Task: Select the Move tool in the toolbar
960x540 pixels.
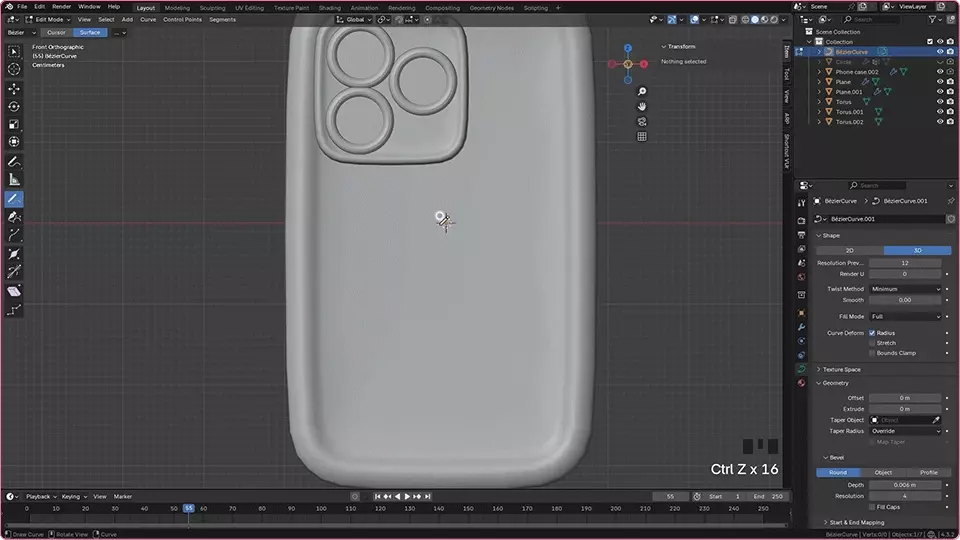Action: [x=13, y=89]
